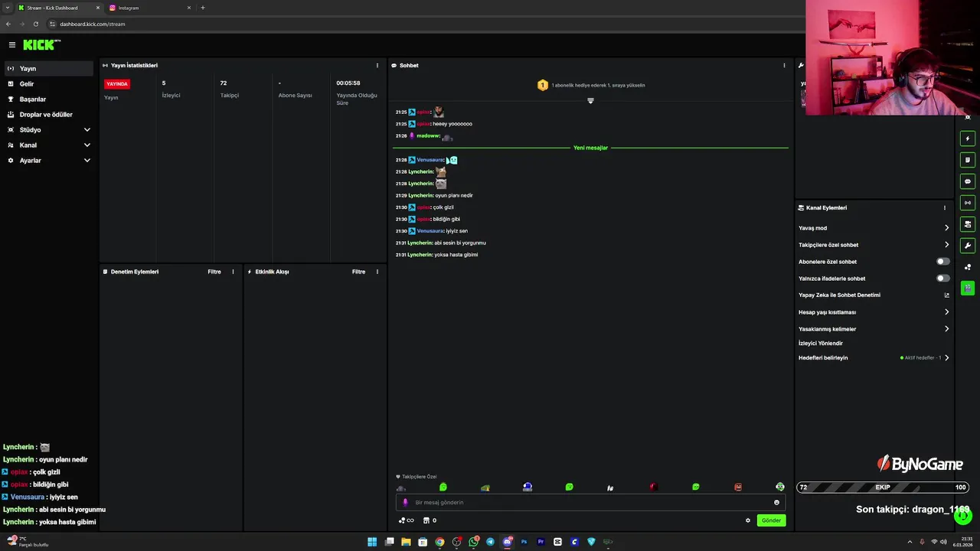Image resolution: width=980 pixels, height=551 pixels.
Task: Open Photoshop from the taskbar
Action: (x=524, y=542)
